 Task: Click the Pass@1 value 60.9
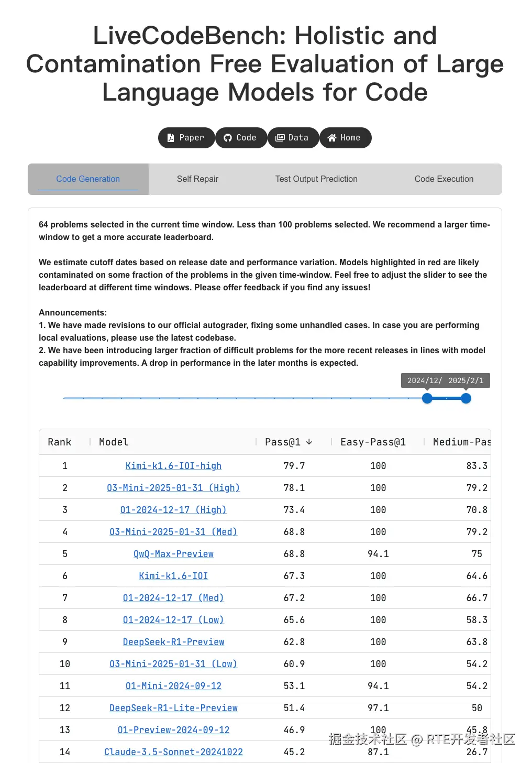pyautogui.click(x=294, y=664)
